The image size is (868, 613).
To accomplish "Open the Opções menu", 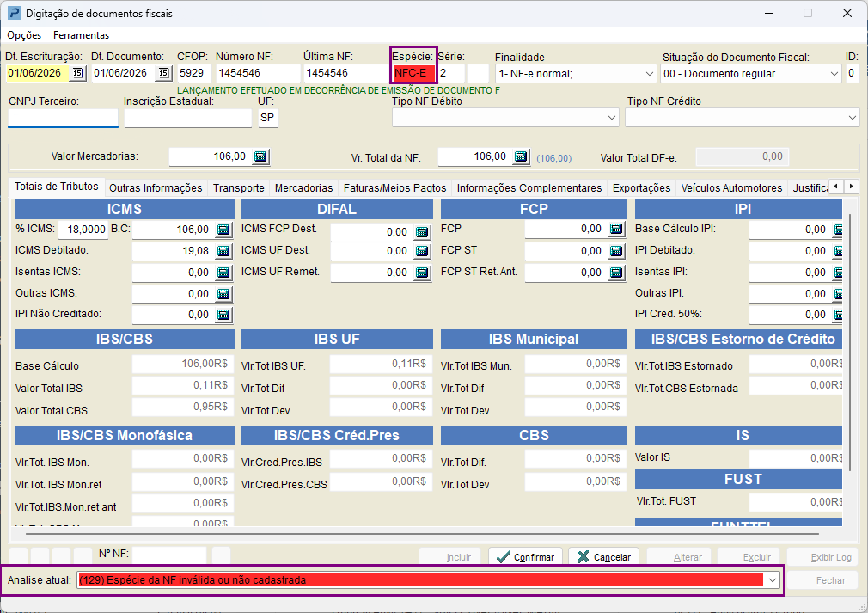I will point(24,35).
